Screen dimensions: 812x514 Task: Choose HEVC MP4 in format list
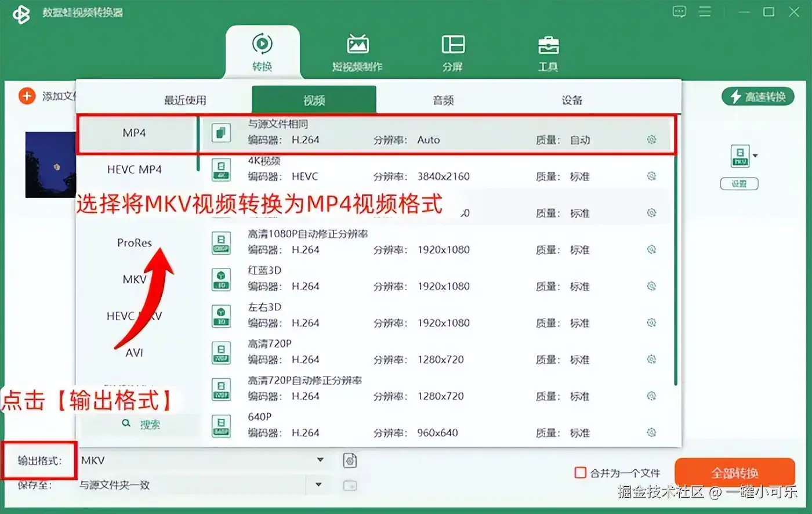pyautogui.click(x=135, y=169)
